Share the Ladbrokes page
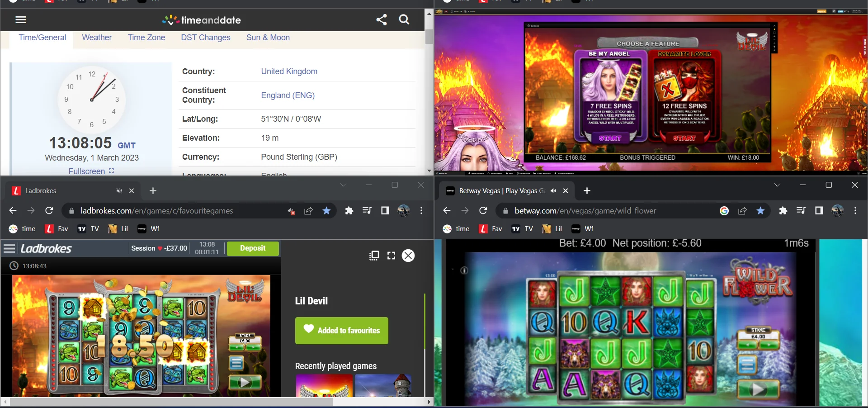Image resolution: width=868 pixels, height=408 pixels. pos(308,211)
